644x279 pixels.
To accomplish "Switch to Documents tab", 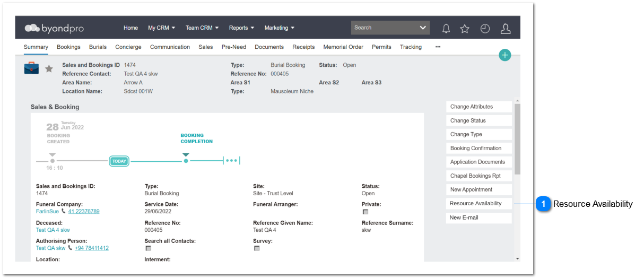I will [269, 47].
